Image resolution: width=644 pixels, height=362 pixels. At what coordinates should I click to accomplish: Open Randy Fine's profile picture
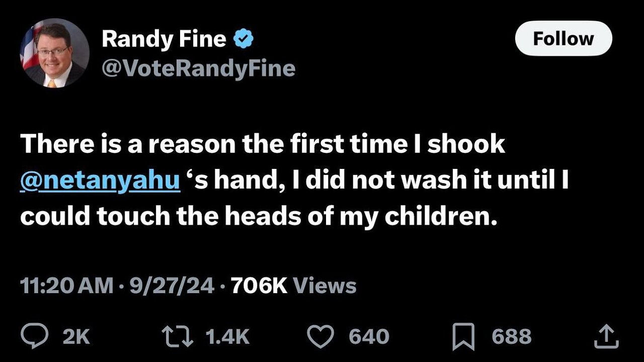55,53
